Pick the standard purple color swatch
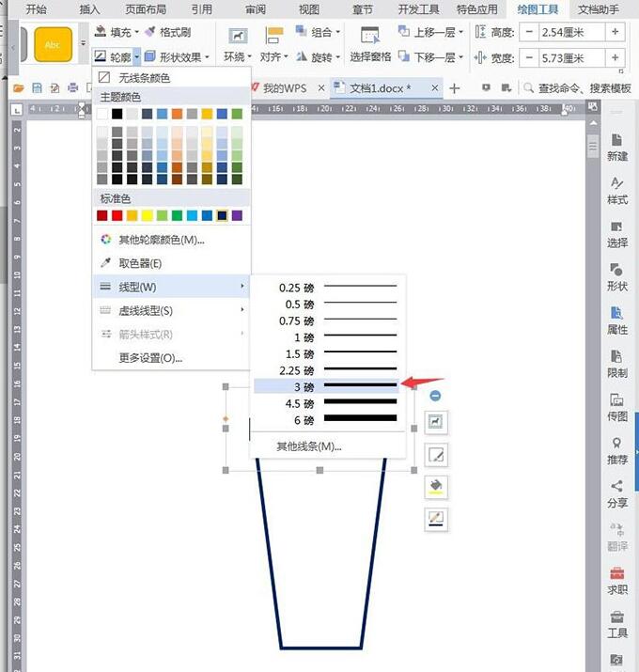 237,215
